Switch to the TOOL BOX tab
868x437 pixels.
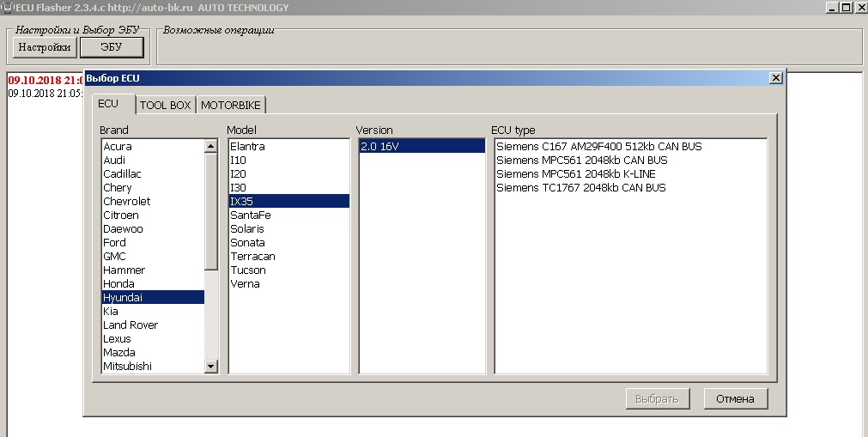click(x=165, y=106)
